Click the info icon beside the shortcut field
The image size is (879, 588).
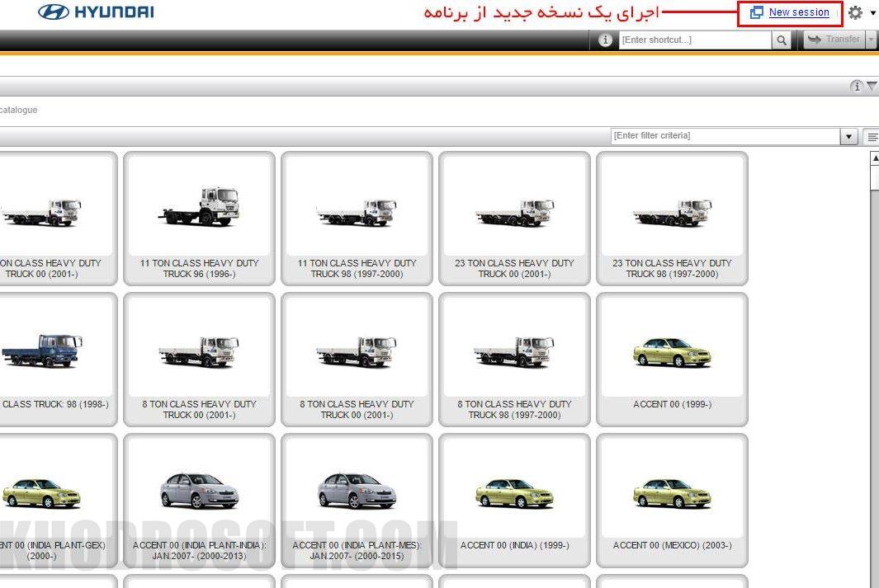click(605, 40)
